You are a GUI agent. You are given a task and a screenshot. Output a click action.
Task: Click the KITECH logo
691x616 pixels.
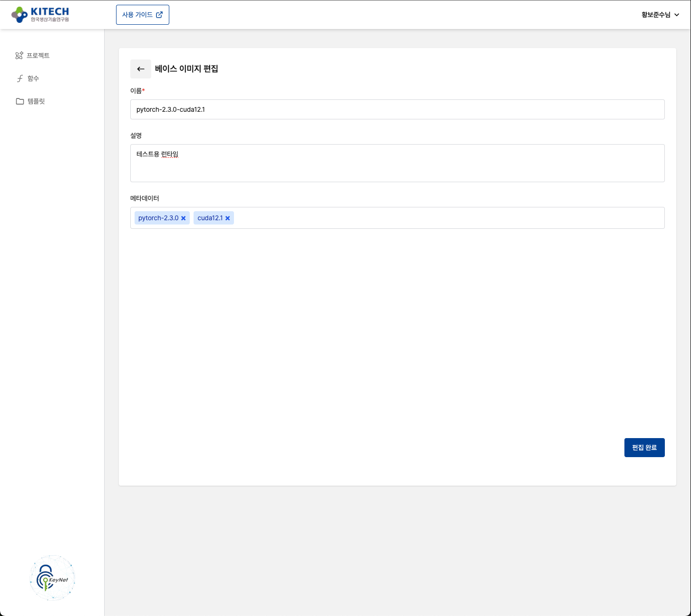tap(40, 15)
